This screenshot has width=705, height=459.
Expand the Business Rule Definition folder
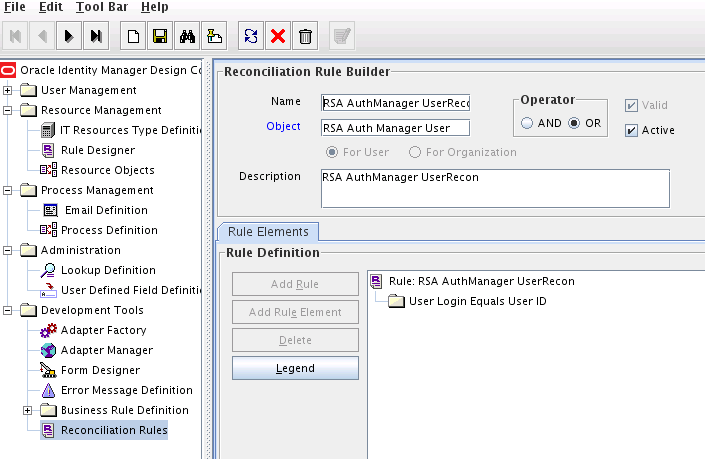pyautogui.click(x=27, y=410)
